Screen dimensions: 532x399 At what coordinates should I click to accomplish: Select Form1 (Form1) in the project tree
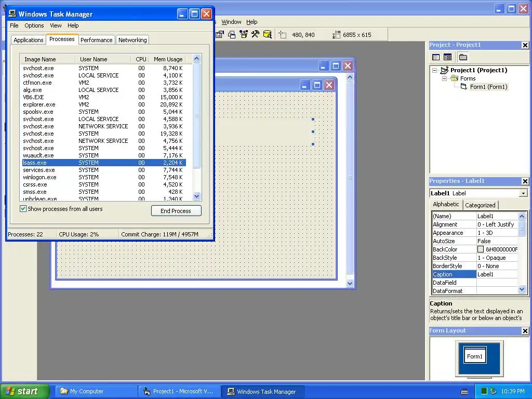tap(488, 87)
